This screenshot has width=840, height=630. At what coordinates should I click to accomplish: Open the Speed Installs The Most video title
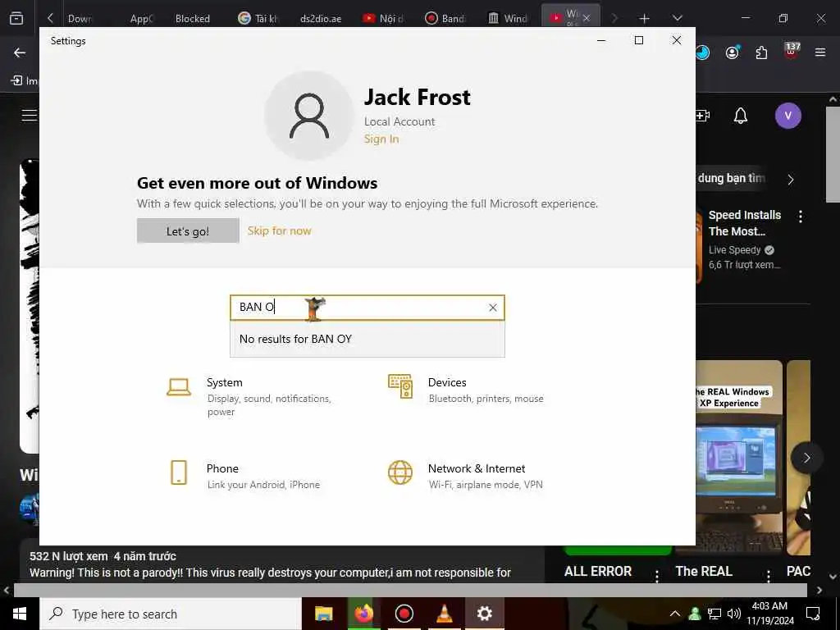[745, 223]
